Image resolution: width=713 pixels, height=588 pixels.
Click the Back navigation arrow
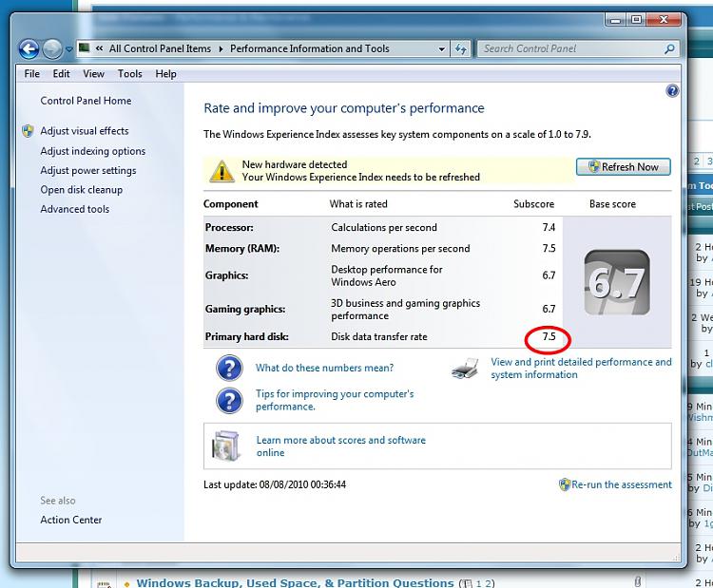click(29, 49)
